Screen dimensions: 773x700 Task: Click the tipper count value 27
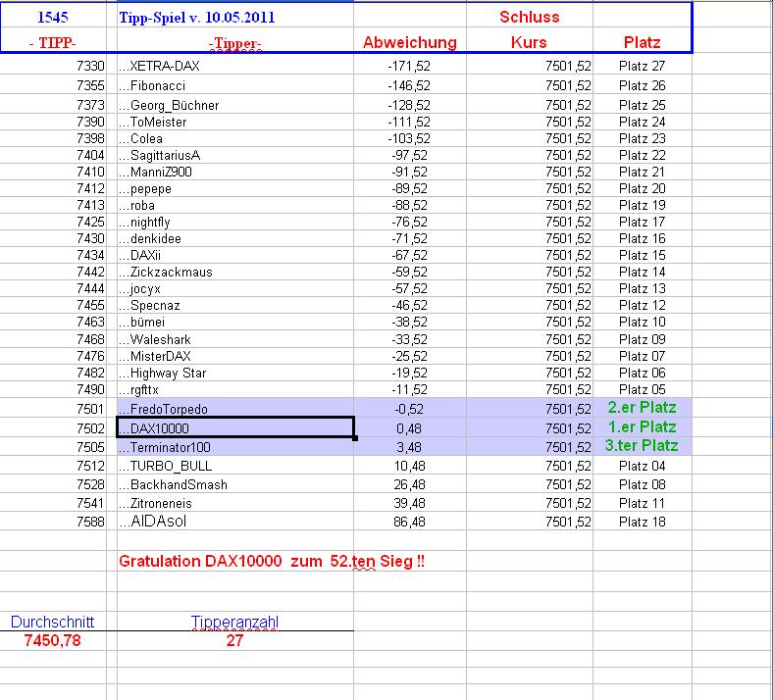tap(235, 640)
